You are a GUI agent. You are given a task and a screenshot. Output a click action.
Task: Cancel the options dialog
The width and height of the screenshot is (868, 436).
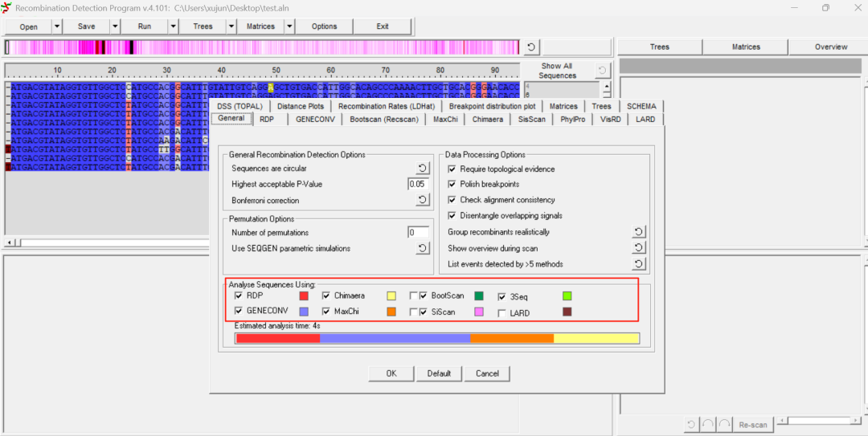(487, 373)
